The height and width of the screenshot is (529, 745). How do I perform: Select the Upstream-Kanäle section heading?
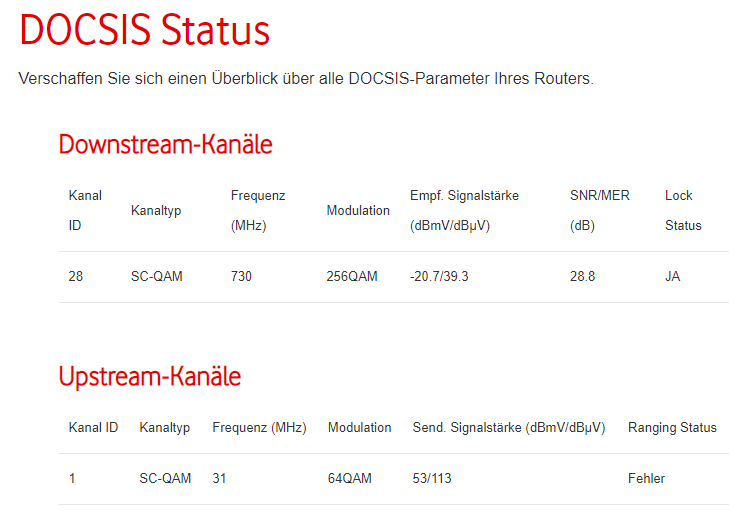[150, 377]
